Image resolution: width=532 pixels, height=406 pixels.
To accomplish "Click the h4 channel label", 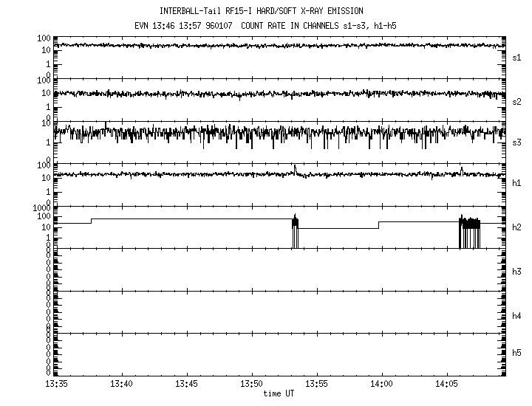I will (x=517, y=316).
